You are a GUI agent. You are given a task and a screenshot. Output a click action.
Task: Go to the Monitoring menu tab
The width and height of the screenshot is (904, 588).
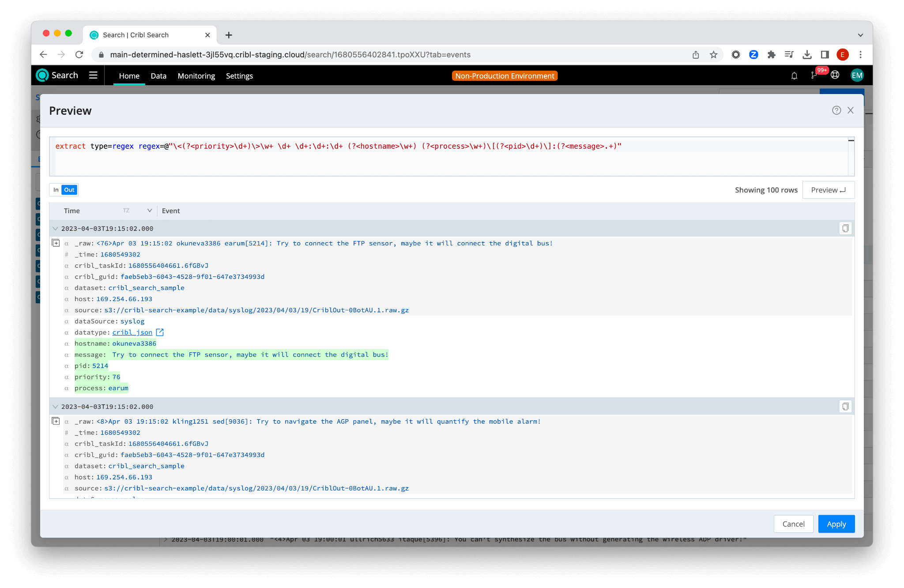196,76
